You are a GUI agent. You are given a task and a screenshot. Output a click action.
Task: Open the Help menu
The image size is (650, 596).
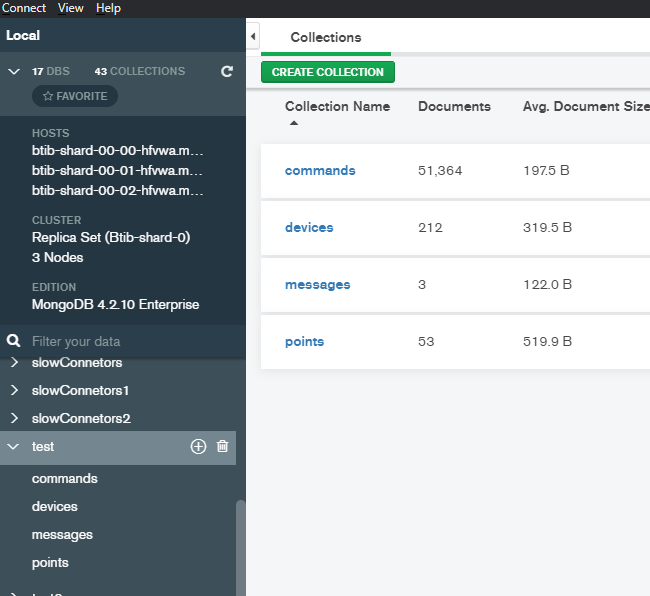(108, 8)
